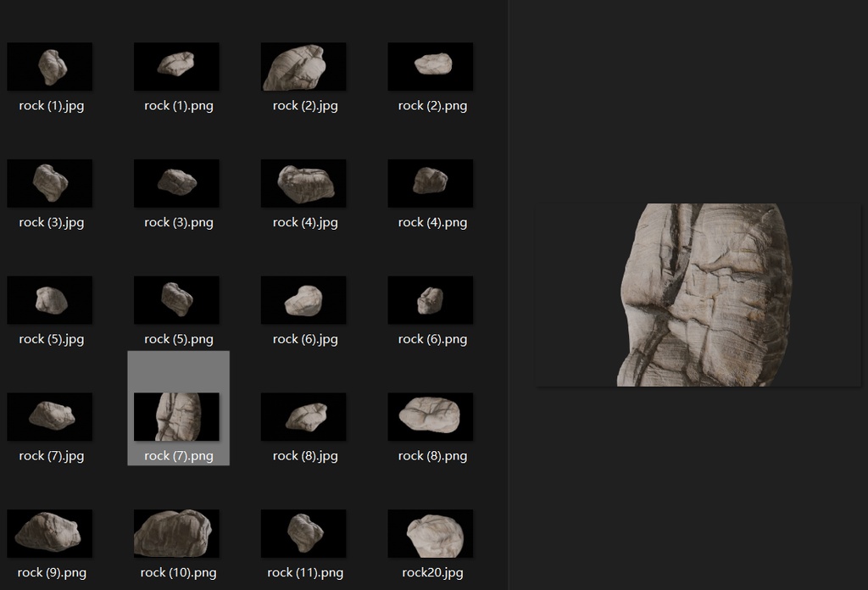The height and width of the screenshot is (590, 868).
Task: Select the rock (4).jpg thumbnail
Action: [x=303, y=183]
